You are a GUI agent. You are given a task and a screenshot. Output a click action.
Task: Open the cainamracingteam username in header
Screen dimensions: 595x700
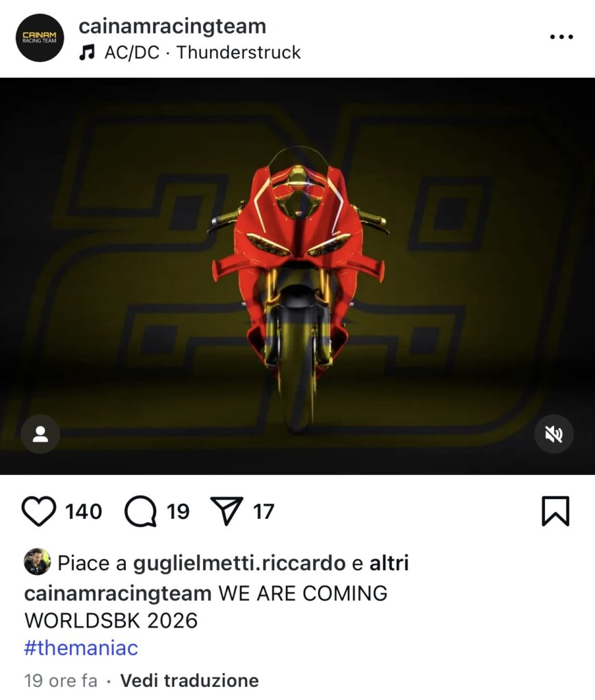(x=172, y=27)
